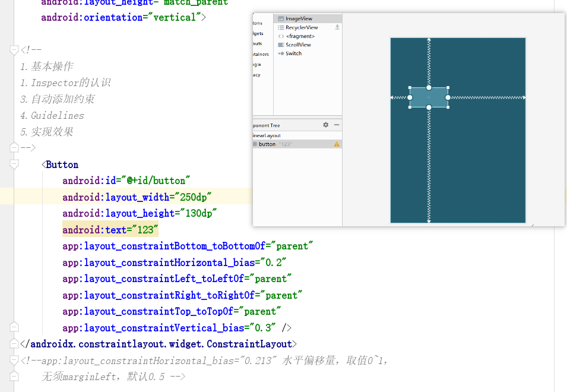
Task: Click the comment line "1.Inspector的认识"
Action: [x=65, y=83]
